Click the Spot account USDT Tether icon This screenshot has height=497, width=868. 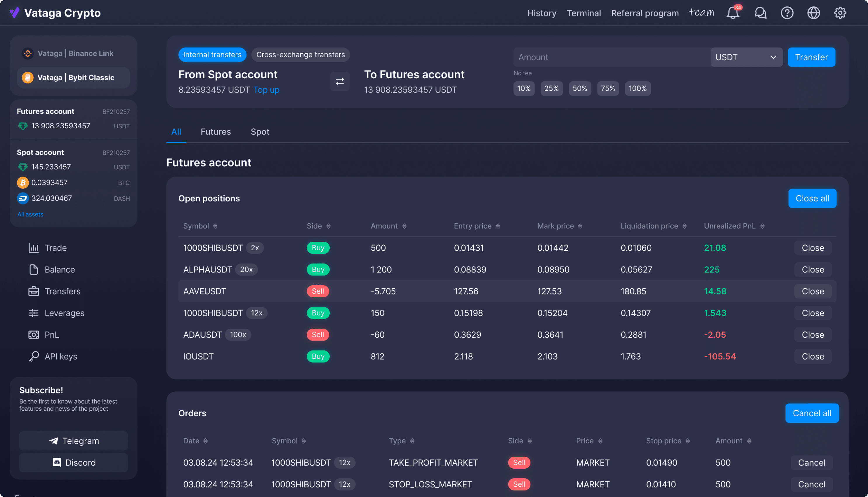(23, 167)
